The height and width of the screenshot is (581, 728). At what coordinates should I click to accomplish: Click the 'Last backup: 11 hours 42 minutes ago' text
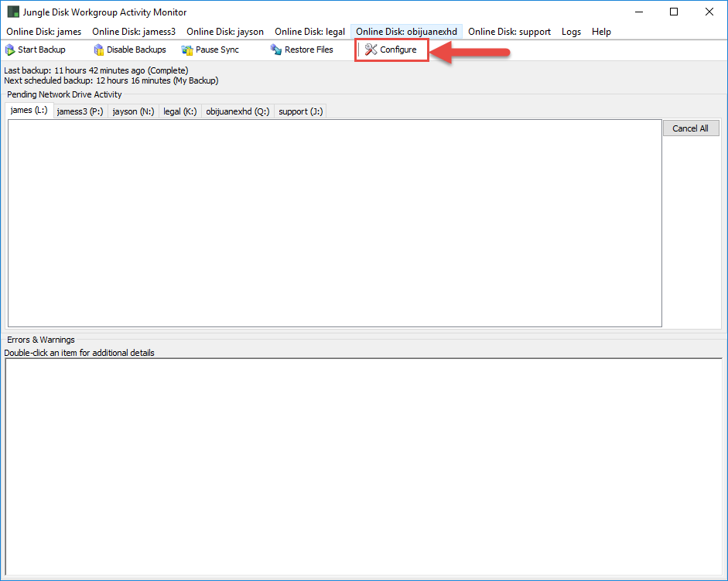(x=96, y=70)
